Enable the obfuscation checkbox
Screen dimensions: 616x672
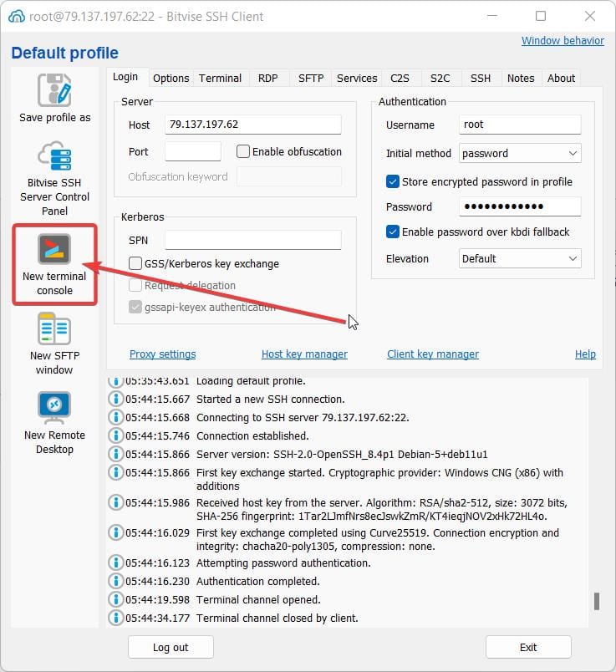click(243, 152)
